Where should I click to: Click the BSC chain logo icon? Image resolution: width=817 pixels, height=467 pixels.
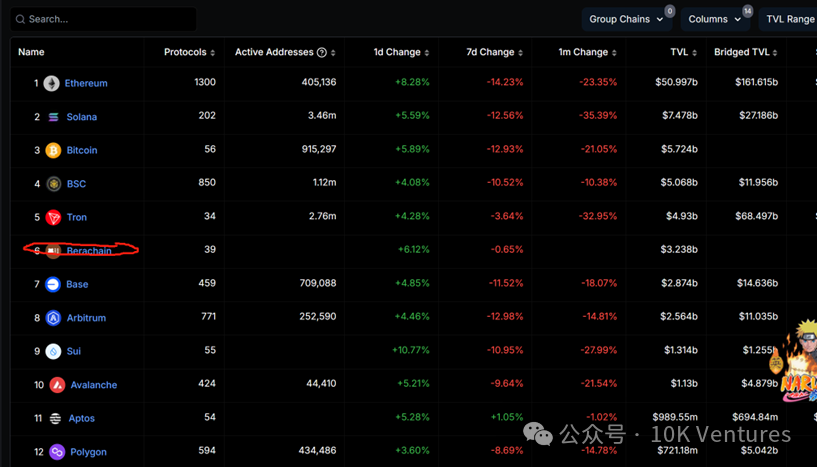(53, 184)
